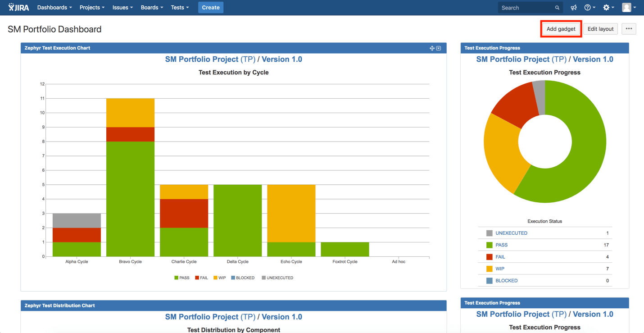
Task: Open the Tests menu
Action: [x=179, y=8]
